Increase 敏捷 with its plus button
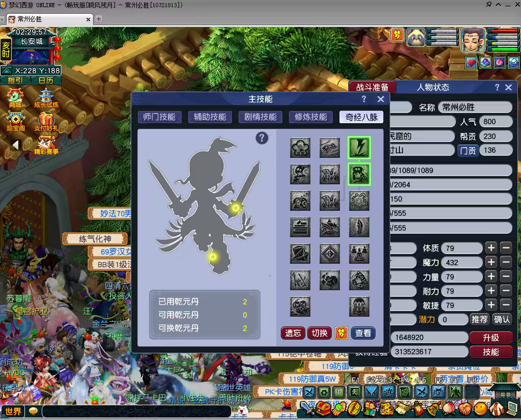The width and height of the screenshot is (521, 420). pos(491,305)
